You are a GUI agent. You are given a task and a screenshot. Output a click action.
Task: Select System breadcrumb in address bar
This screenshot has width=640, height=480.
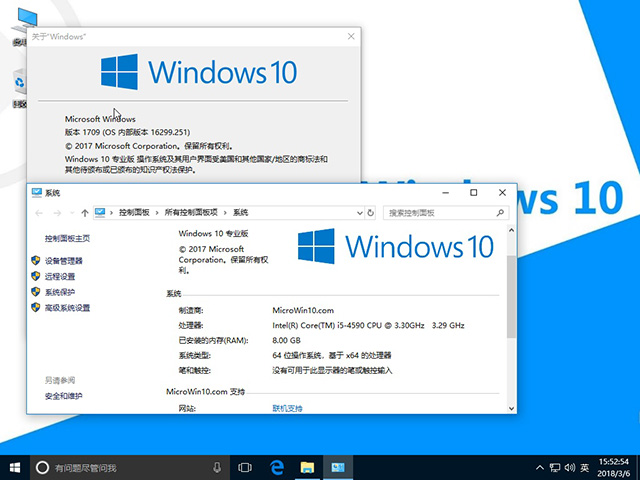point(240,213)
